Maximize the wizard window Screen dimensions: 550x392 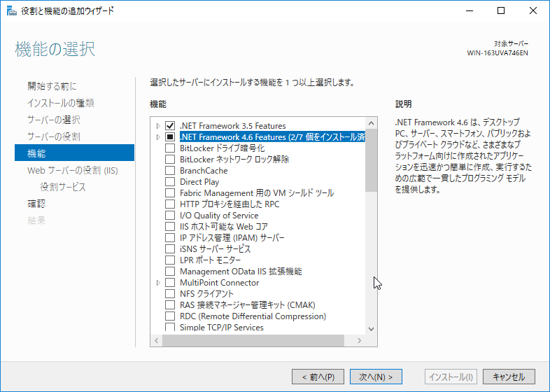[x=500, y=10]
